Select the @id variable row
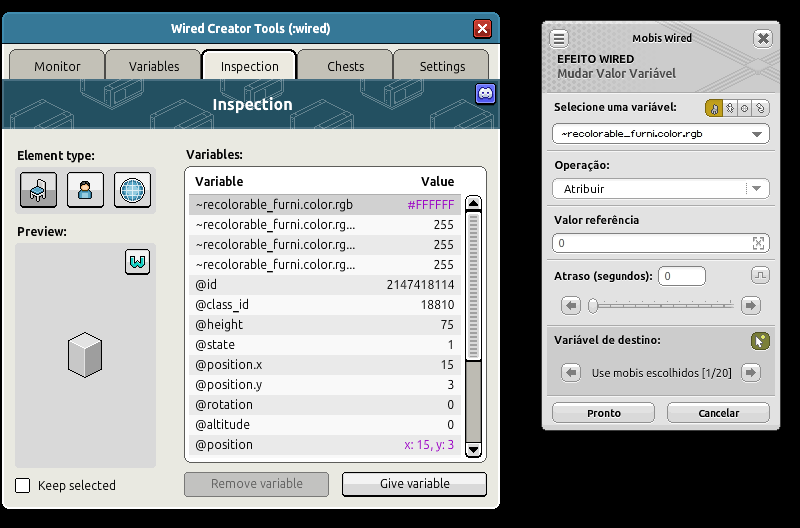Viewport: 800px width, 528px height. 325,285
